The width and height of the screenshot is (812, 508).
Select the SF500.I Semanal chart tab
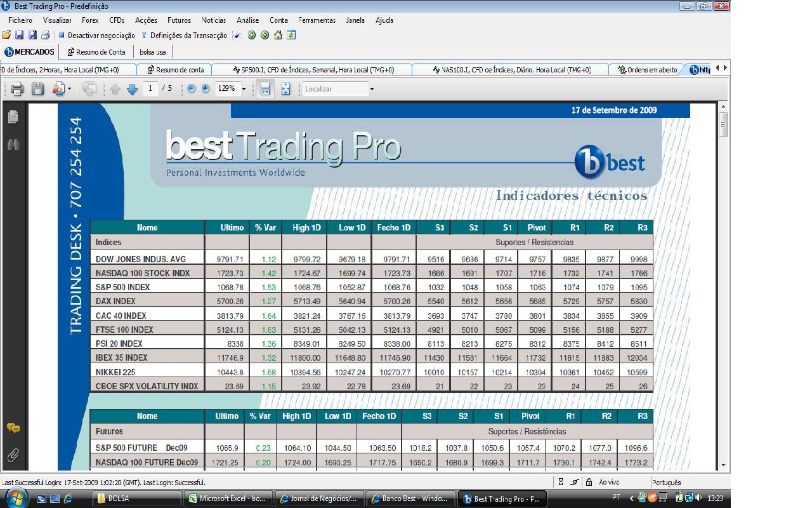(312, 70)
